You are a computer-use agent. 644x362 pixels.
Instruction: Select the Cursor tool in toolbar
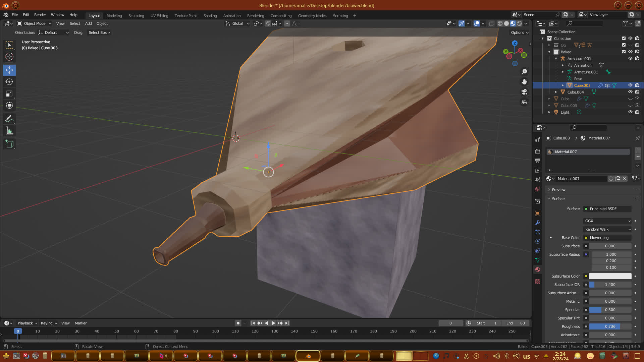click(x=9, y=57)
